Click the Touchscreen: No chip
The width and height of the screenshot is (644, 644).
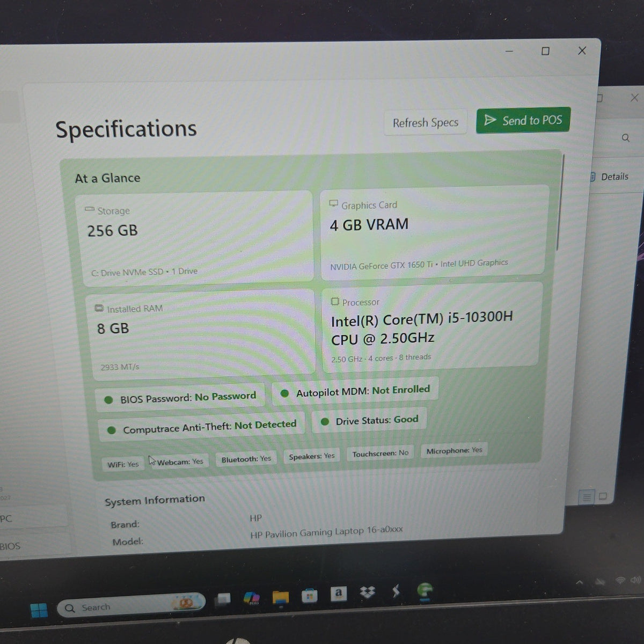pyautogui.click(x=380, y=453)
